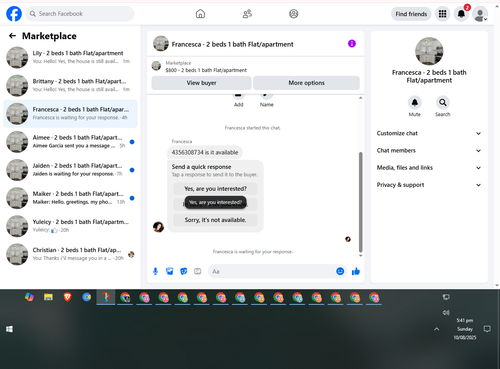500x369 pixels.
Task: Open Maiker's unread conversation
Action: tap(70, 198)
